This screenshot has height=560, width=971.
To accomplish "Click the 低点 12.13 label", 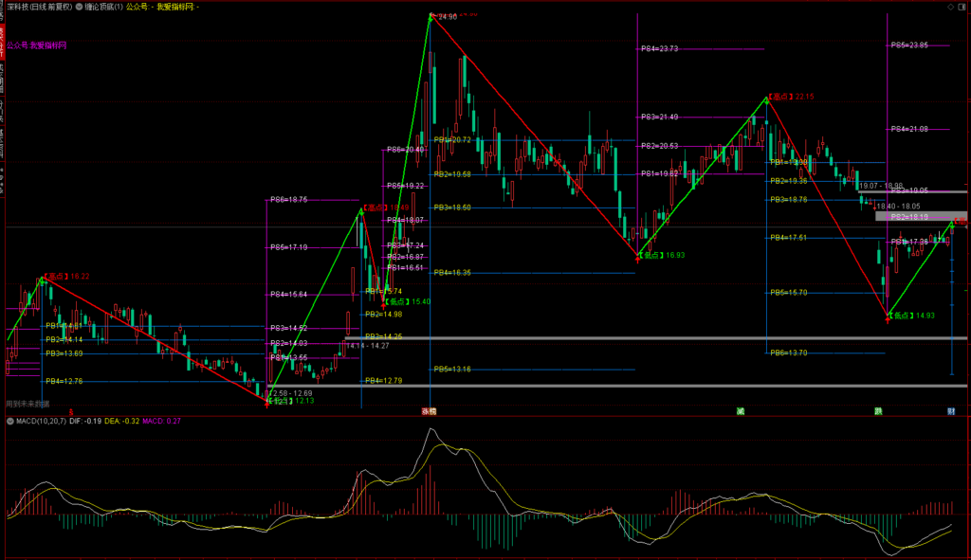I will coord(291,401).
